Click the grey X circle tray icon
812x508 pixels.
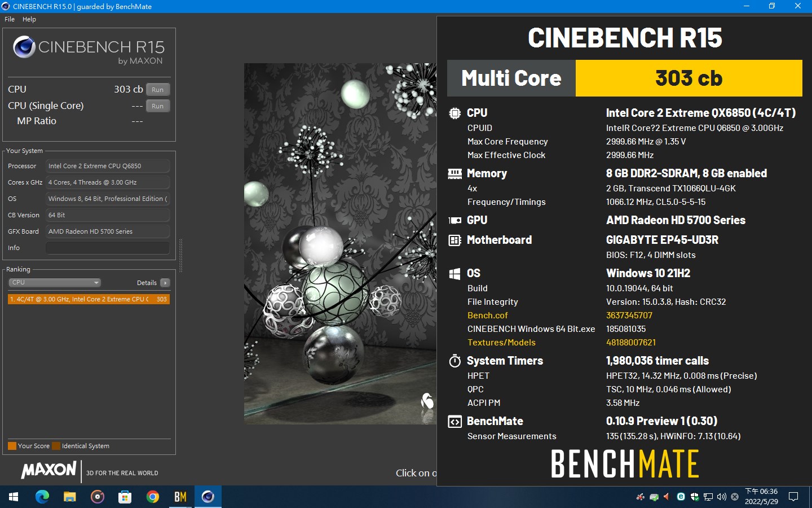pos(735,497)
